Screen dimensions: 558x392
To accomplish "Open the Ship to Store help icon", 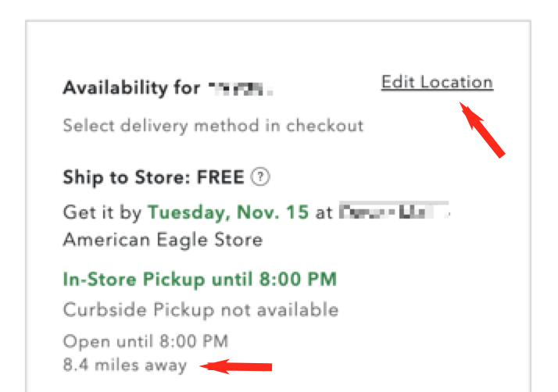I will point(260,176).
